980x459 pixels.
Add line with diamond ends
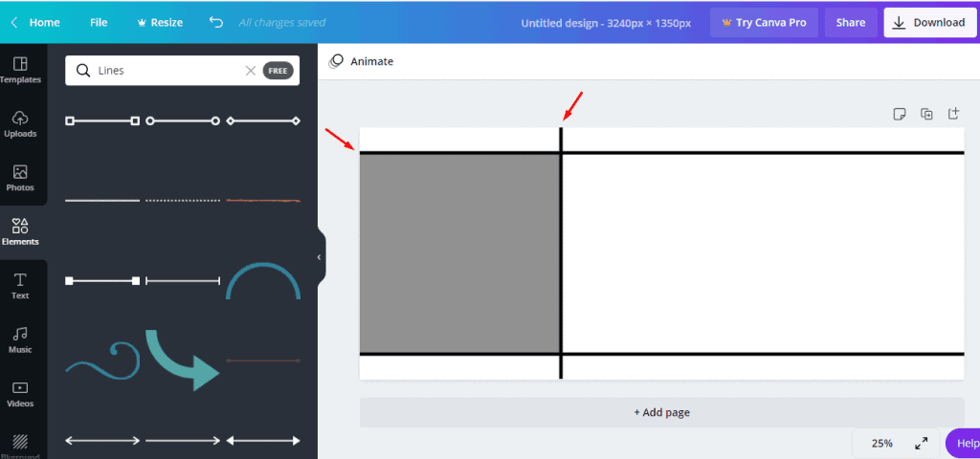coord(263,120)
